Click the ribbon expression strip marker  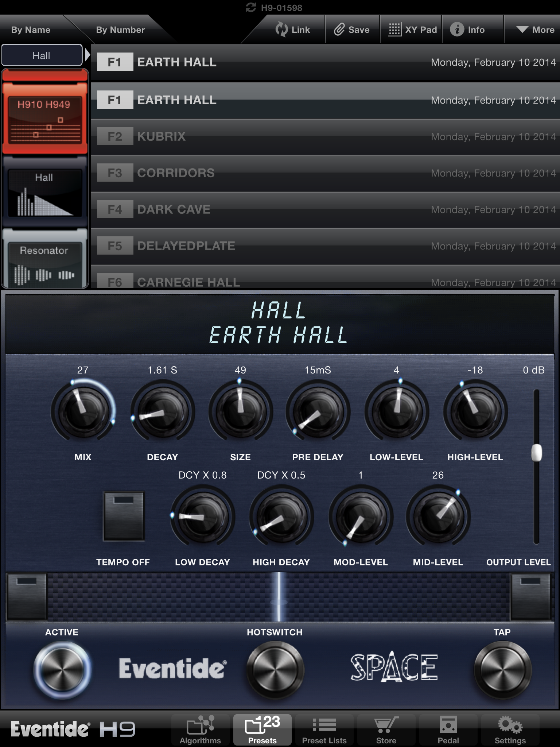[x=279, y=596]
